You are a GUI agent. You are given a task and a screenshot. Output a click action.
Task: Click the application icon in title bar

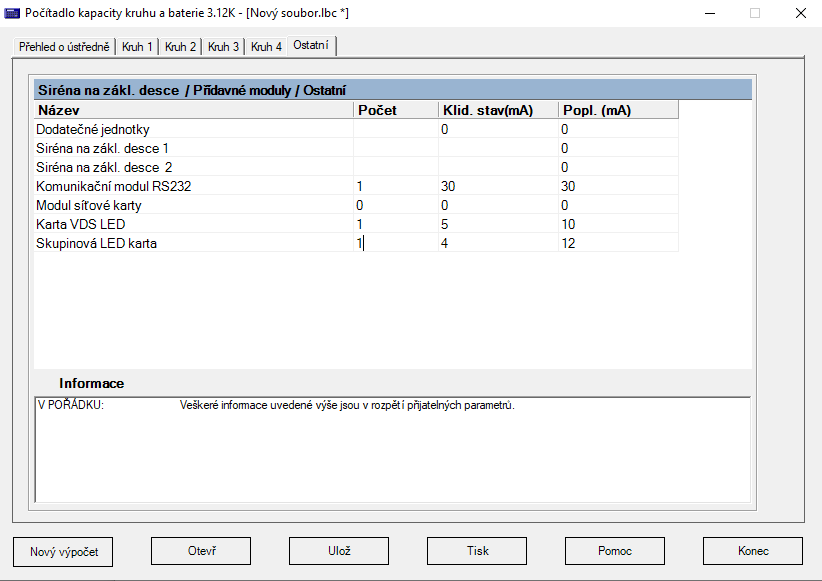pos(13,13)
